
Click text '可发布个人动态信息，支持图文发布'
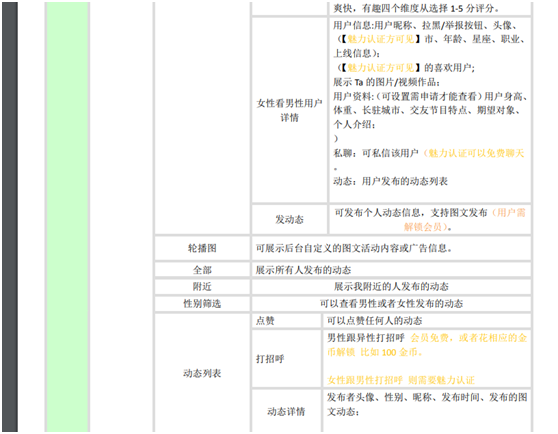411,213
